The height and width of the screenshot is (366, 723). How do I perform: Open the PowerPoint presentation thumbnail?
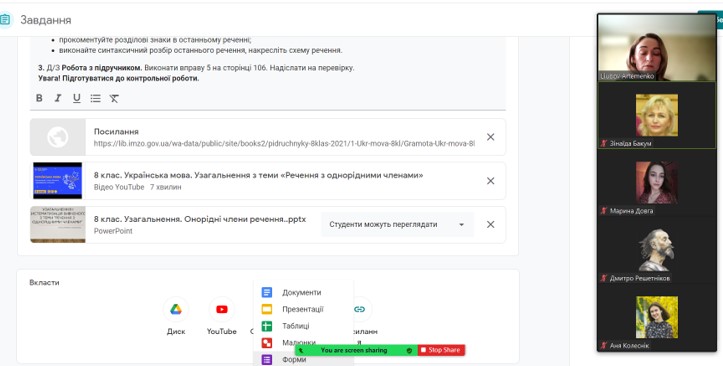(58, 224)
